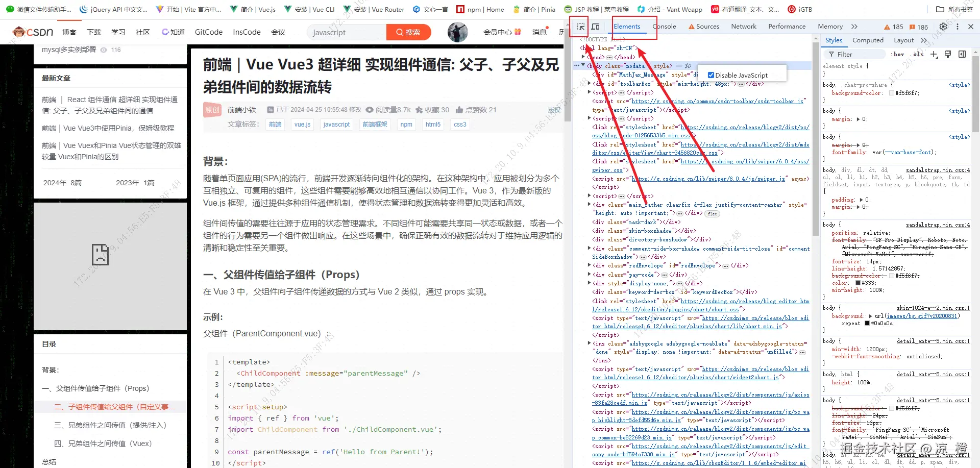Viewport: 980px width, 468px height.
Task: Click the ellipsis actions icon beside body node
Action: (x=576, y=66)
